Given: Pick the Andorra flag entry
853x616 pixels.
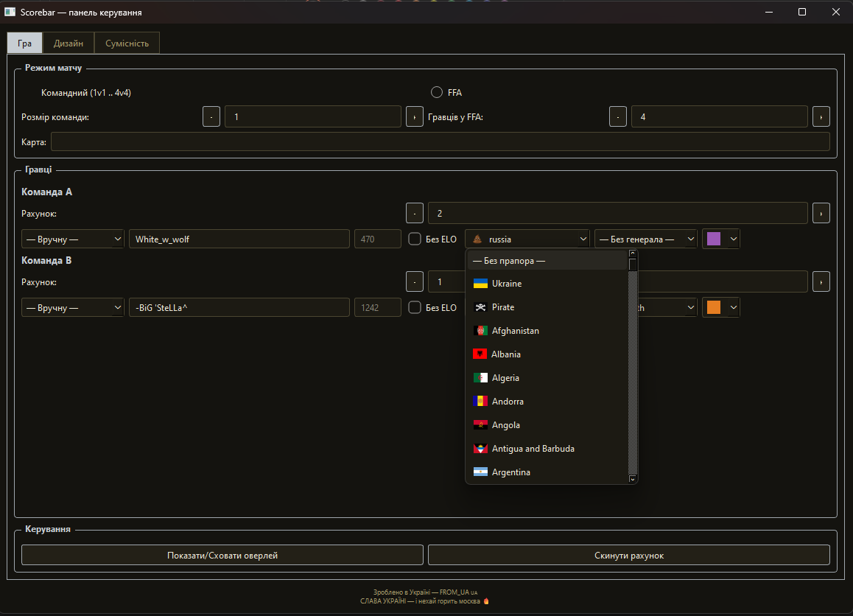Looking at the screenshot, I should (547, 402).
